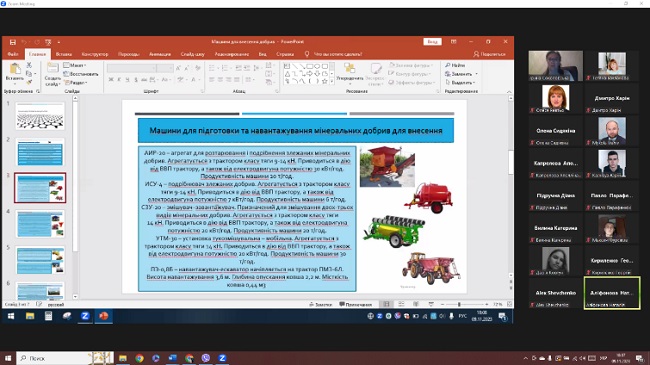Screen dimensions: 650x365
Task: Open Viber from the Windows taskbar
Action: pyautogui.click(x=206, y=358)
